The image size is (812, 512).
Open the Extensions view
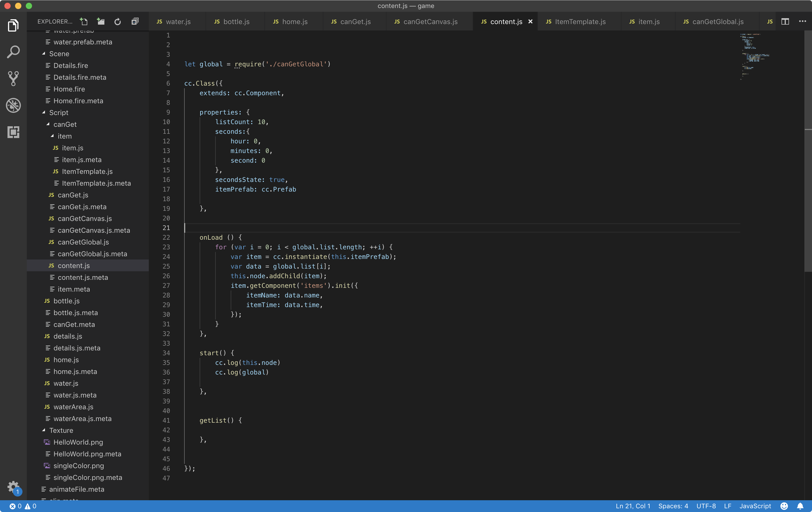click(13, 132)
